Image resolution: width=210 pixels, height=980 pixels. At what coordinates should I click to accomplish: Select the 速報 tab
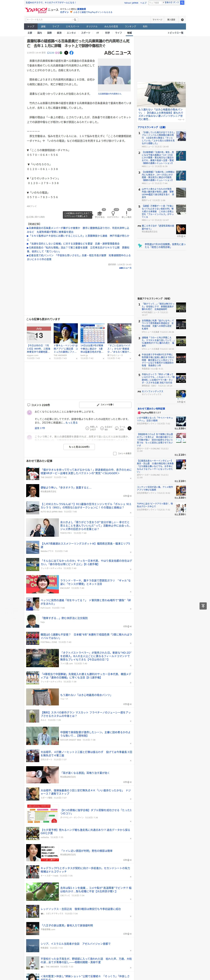click(43, 27)
